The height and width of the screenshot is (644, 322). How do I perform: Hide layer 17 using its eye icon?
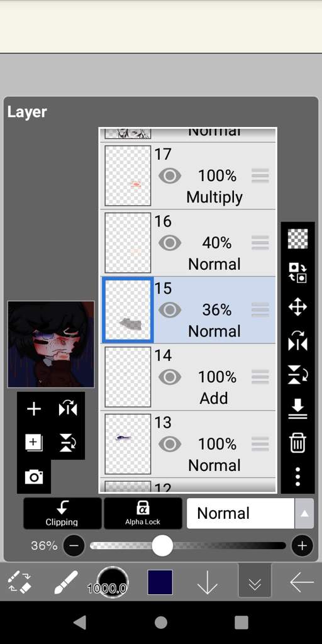(170, 176)
